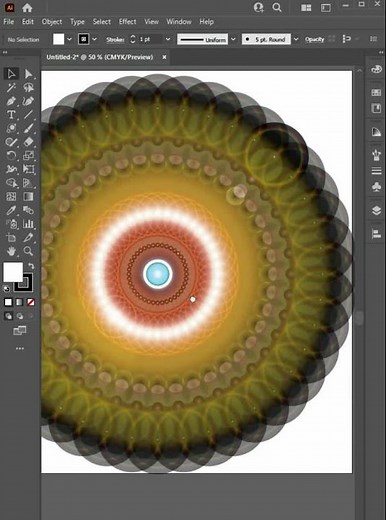Click the Stroke label link
The height and width of the screenshot is (520, 386).
pos(115,40)
